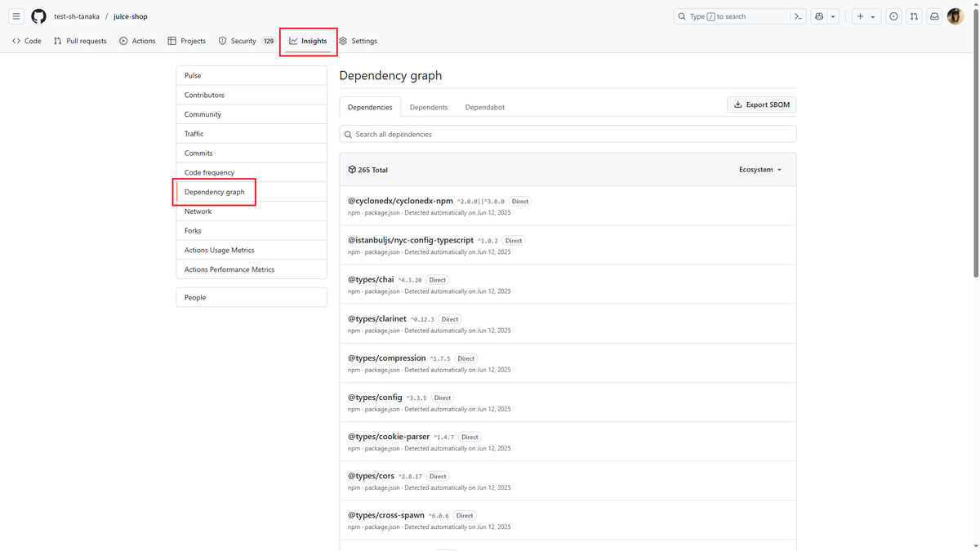This screenshot has width=980, height=551.
Task: Select Forks in the sidebar
Action: 252,231
